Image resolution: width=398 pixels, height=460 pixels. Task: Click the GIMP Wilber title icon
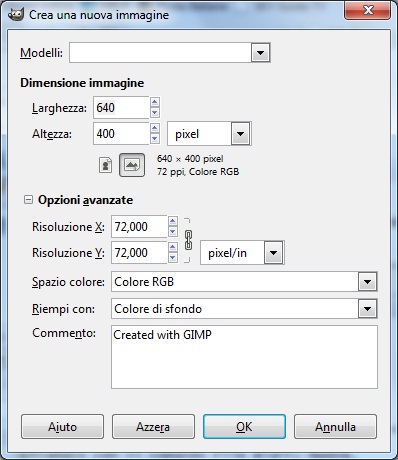(15, 14)
